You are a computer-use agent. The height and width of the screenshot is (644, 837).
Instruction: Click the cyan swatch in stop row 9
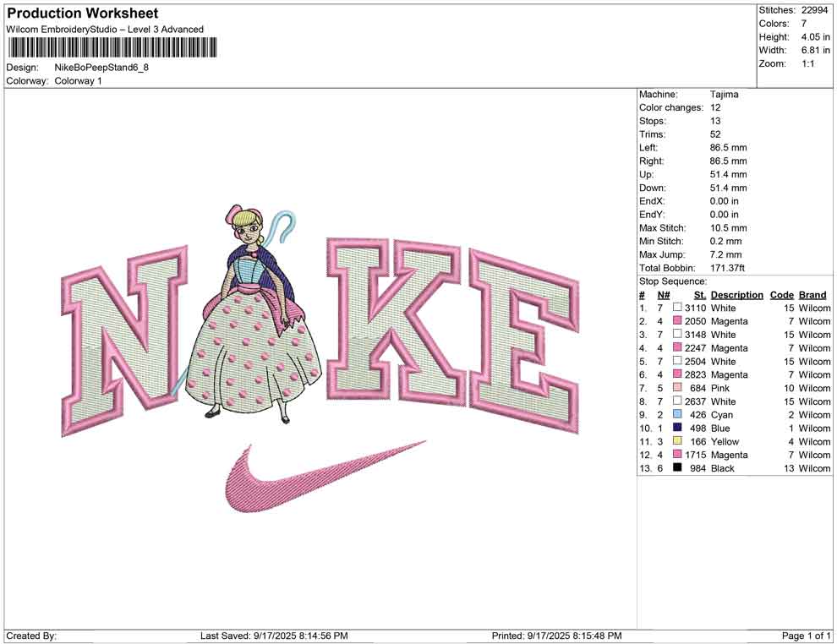[x=677, y=414]
